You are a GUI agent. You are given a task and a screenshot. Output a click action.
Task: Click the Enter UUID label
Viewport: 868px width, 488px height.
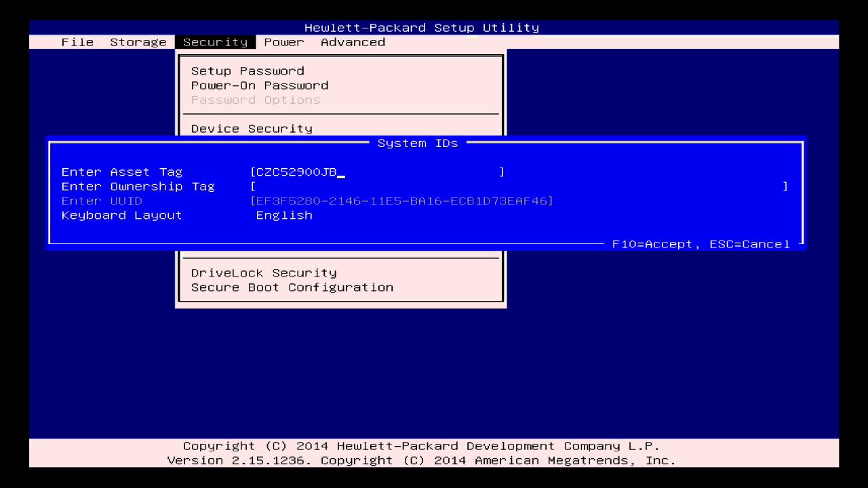102,201
